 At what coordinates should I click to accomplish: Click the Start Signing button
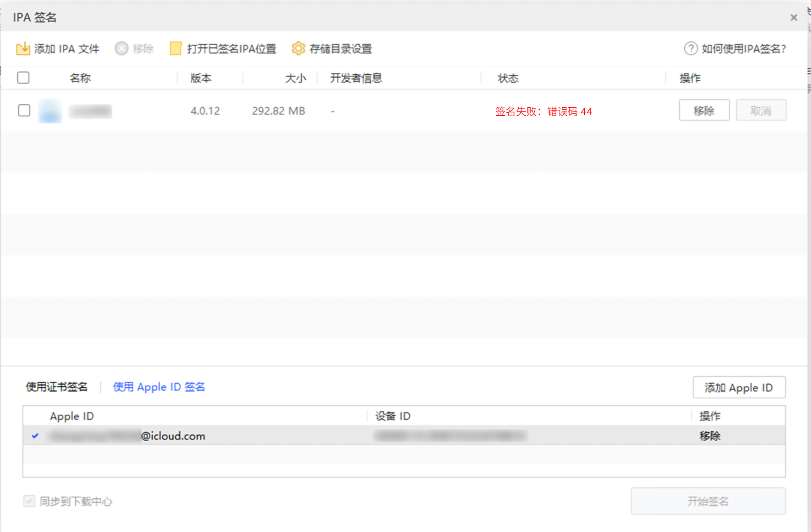[x=708, y=501]
